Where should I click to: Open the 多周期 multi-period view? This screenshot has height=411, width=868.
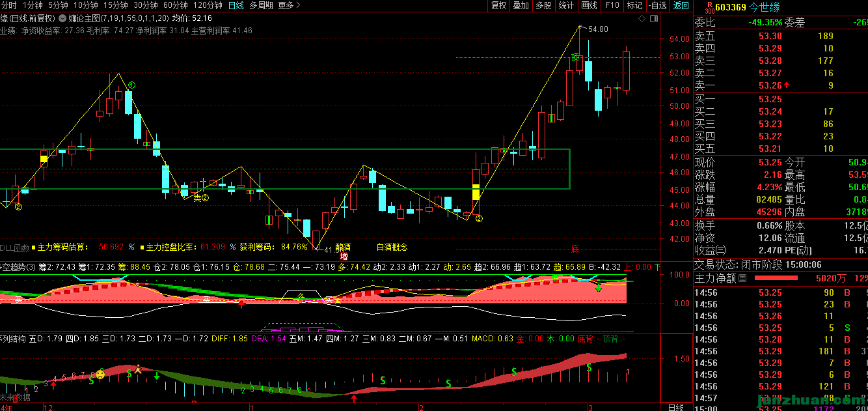(x=261, y=6)
